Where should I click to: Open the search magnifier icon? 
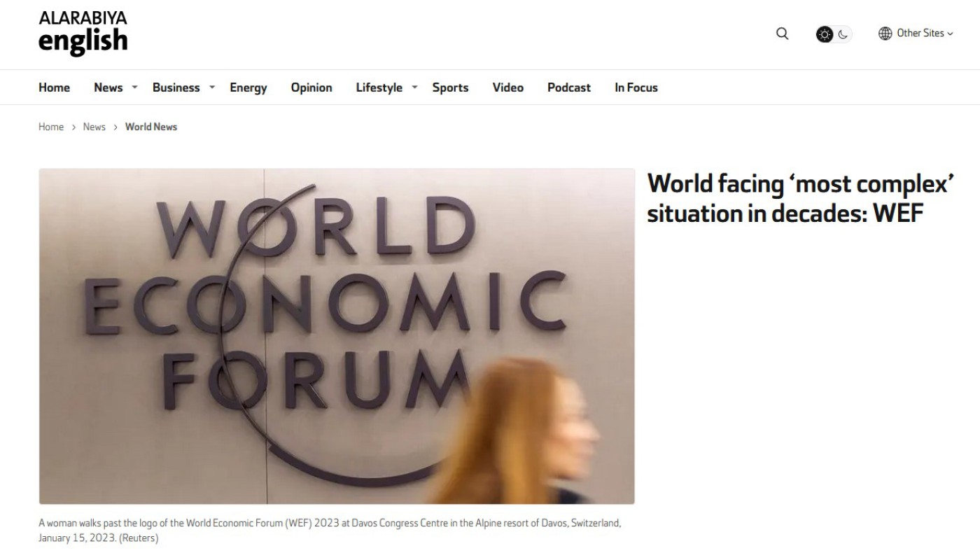[783, 34]
